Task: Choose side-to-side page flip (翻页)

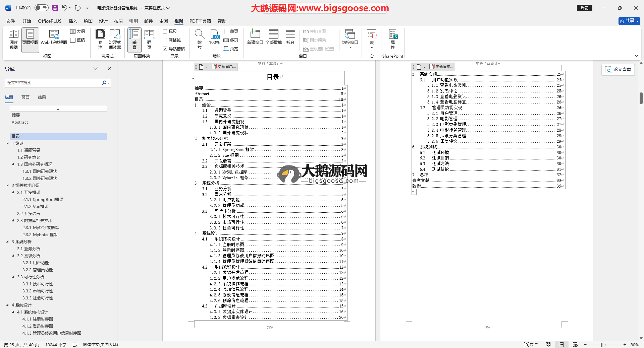Action: point(149,40)
